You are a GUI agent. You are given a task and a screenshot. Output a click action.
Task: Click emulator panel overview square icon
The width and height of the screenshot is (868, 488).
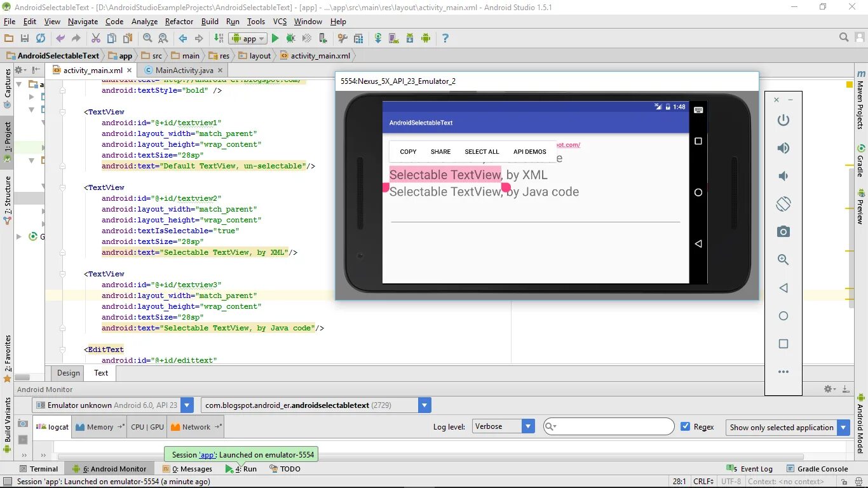point(783,344)
